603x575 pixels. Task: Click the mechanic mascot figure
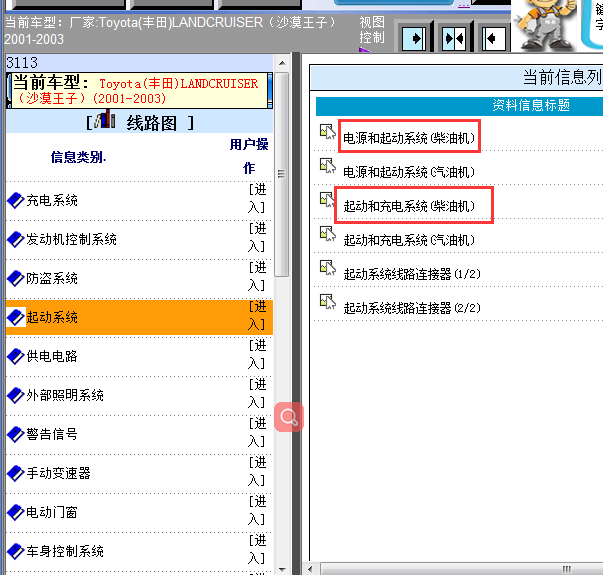tap(545, 24)
